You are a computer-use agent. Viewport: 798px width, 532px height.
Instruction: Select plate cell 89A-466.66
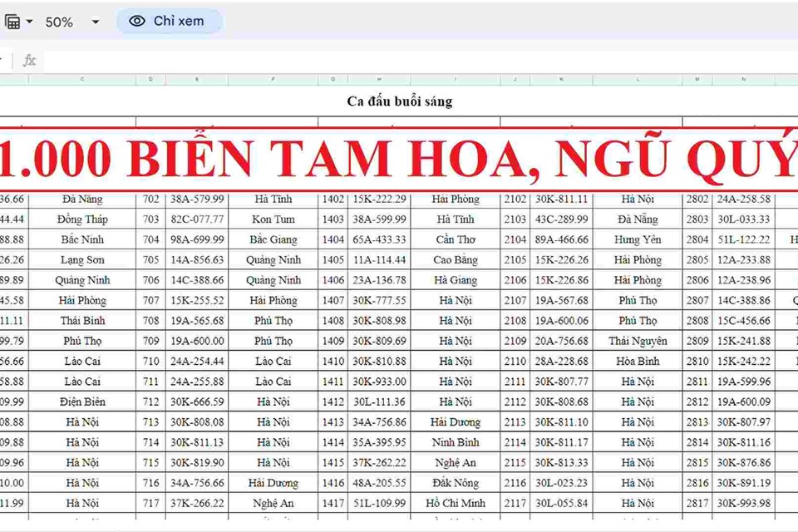click(560, 239)
